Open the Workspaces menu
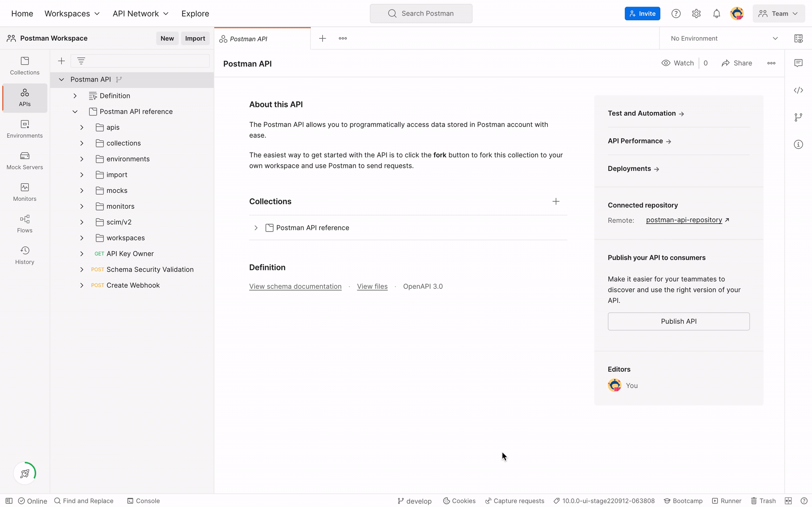Screen dimensions: 812x507 click(x=72, y=13)
